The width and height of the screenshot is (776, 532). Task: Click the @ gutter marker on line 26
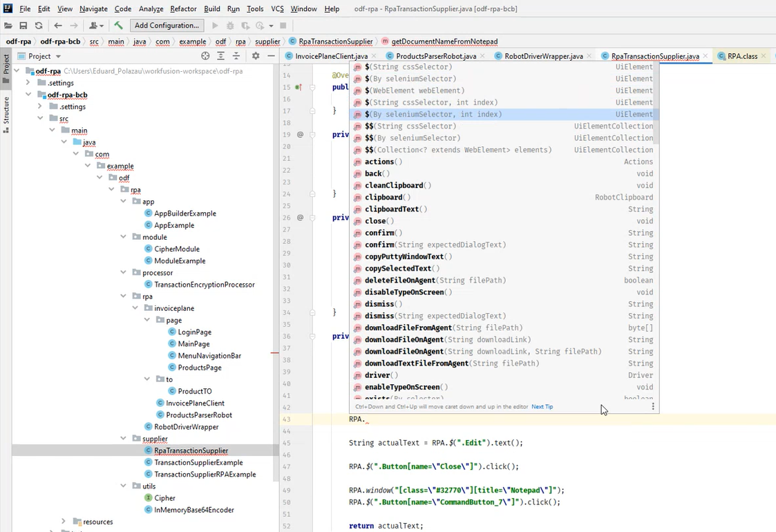(x=300, y=218)
